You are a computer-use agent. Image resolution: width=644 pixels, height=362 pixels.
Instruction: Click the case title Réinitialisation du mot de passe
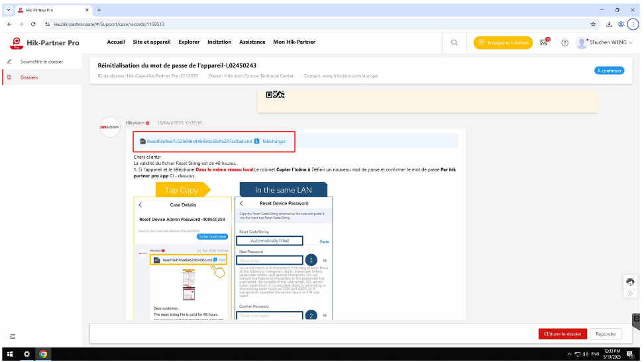point(177,66)
